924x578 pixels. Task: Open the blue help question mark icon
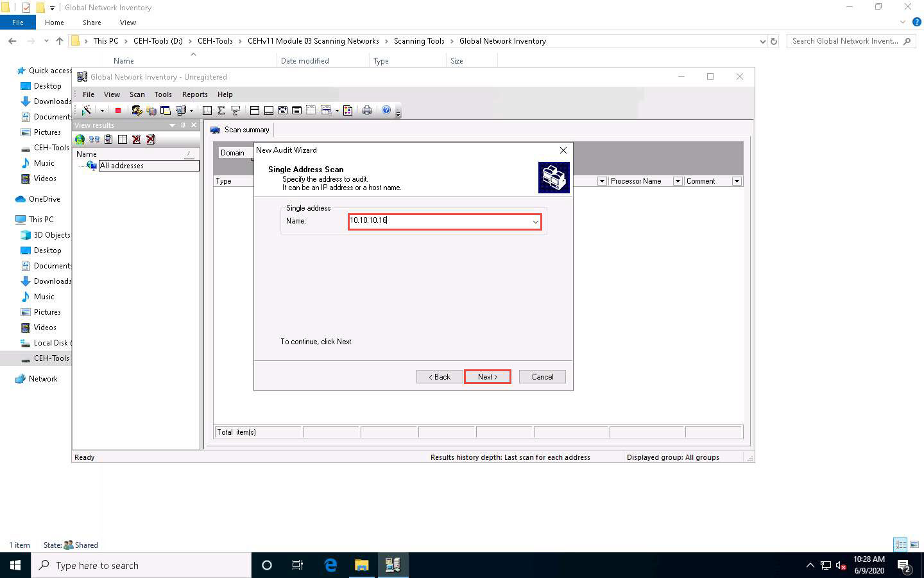pos(386,110)
